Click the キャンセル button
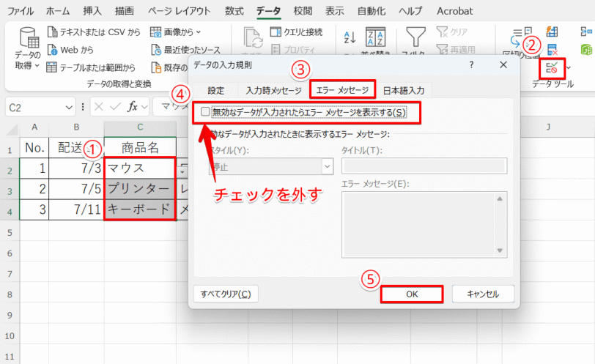Image resolution: width=595 pixels, height=364 pixels. [483, 294]
